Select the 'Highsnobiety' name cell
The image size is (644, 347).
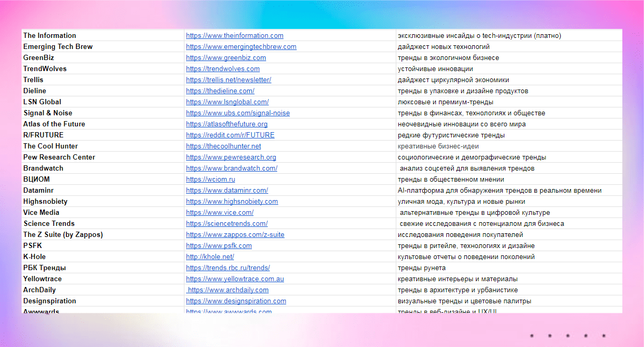tap(103, 202)
